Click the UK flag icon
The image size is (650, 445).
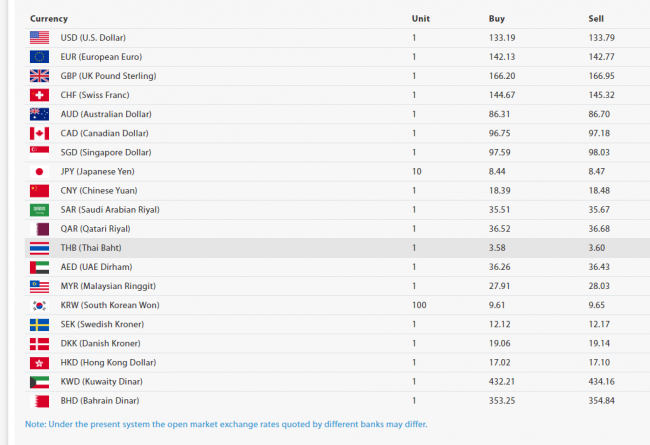39,76
